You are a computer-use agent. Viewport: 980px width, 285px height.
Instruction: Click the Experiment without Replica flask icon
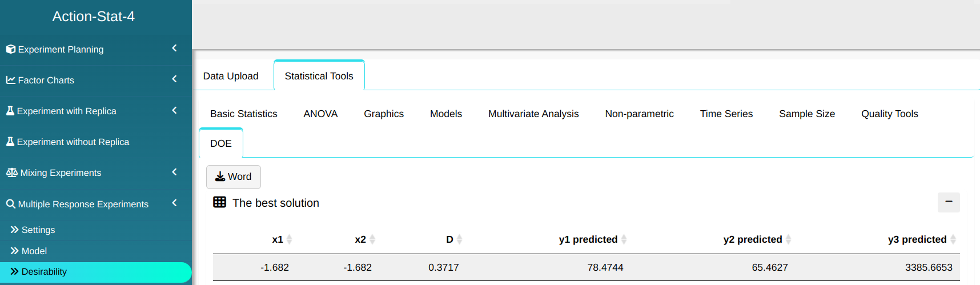(x=10, y=142)
